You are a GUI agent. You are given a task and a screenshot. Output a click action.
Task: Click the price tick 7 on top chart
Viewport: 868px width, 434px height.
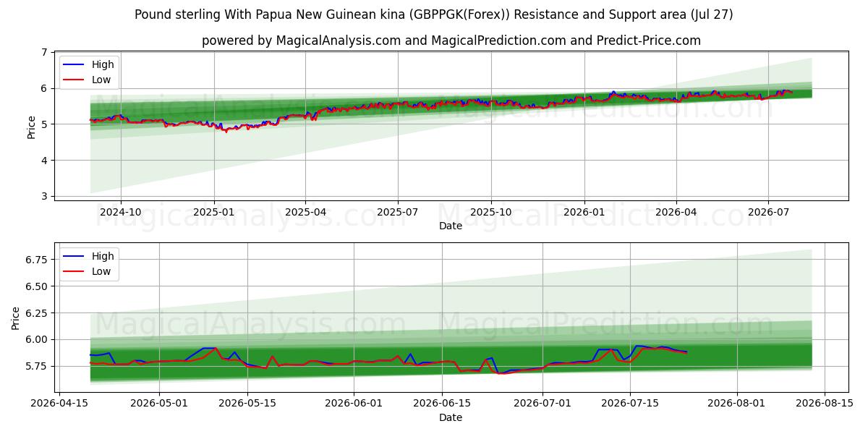[44, 53]
